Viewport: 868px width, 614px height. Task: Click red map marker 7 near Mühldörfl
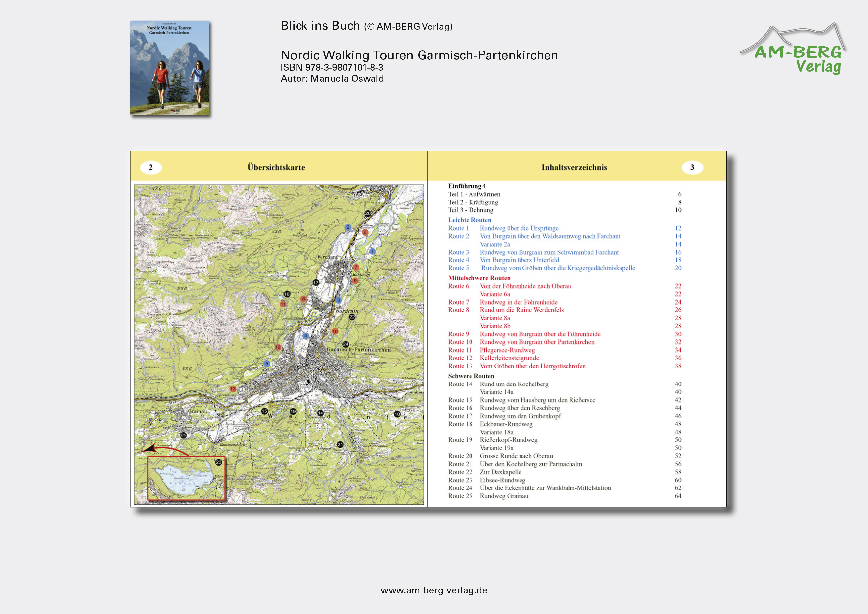click(x=356, y=267)
